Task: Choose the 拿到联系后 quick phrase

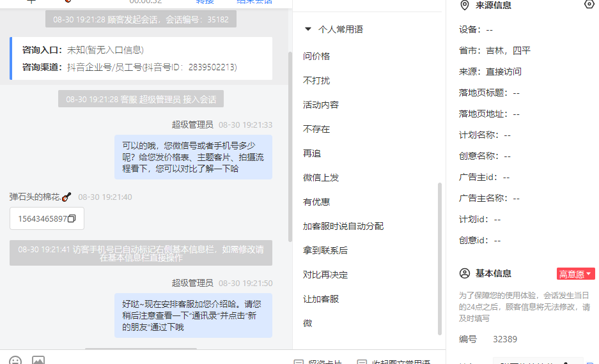Action: 325,251
